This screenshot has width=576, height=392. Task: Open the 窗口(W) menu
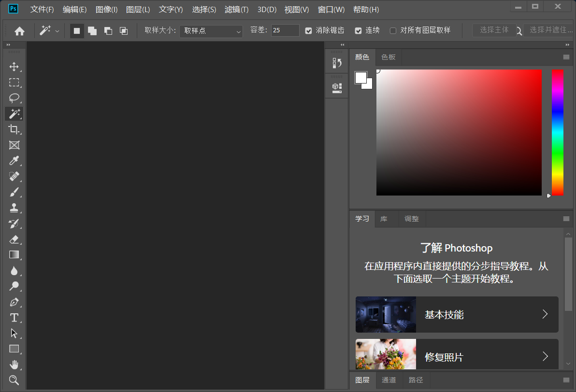pos(331,10)
